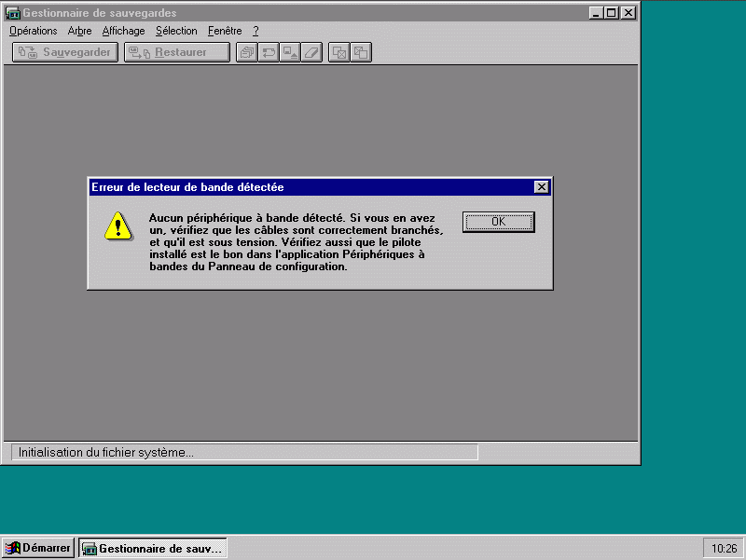Open the Fenêtre menu
746x560 pixels.
pos(225,31)
